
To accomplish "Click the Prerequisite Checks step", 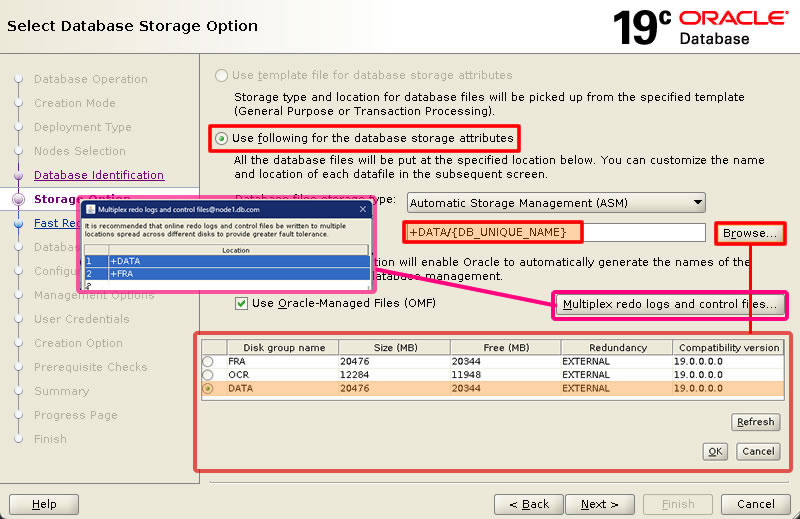I will click(90, 367).
